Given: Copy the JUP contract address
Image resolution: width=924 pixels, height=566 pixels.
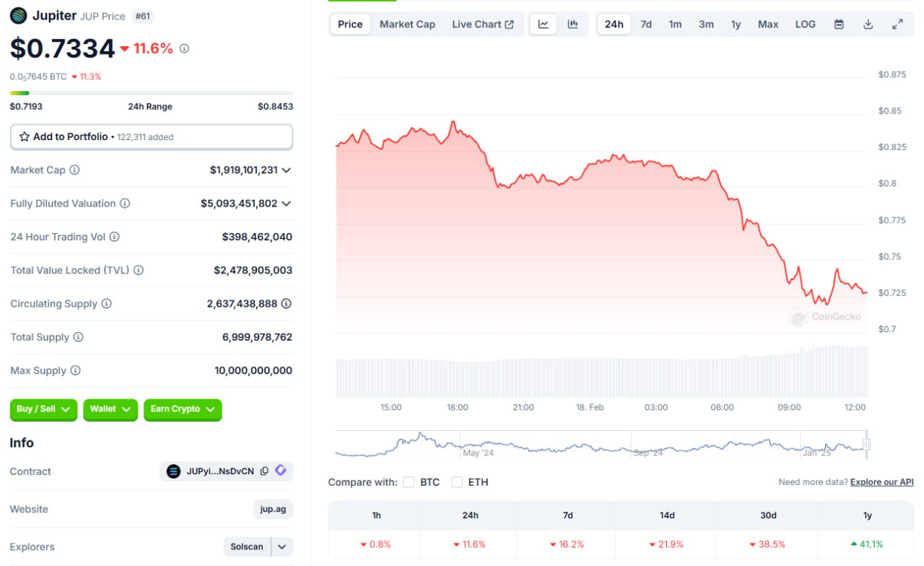Looking at the screenshot, I should click(264, 471).
